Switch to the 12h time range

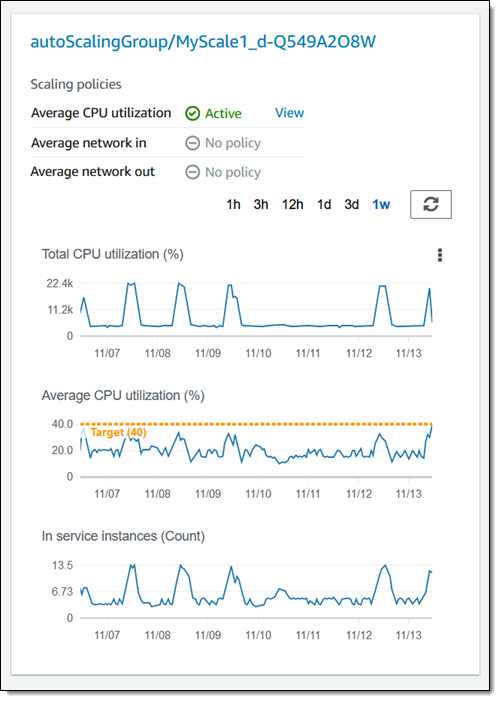pyautogui.click(x=292, y=204)
